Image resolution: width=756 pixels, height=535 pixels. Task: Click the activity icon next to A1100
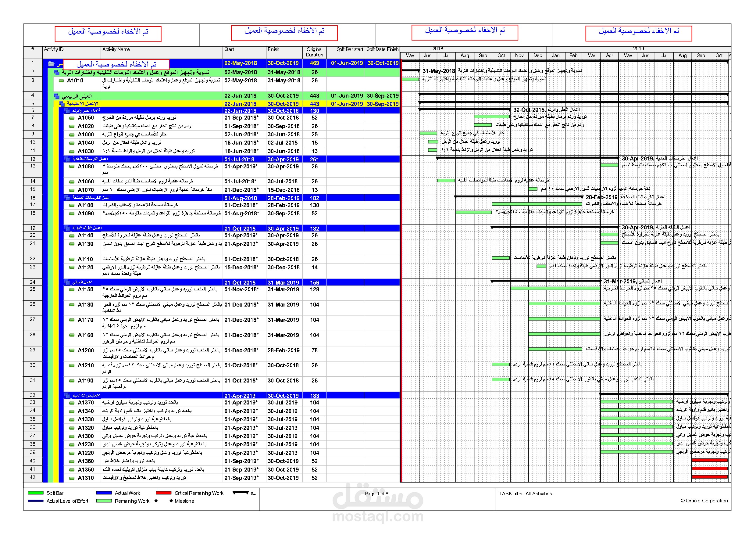(71, 205)
